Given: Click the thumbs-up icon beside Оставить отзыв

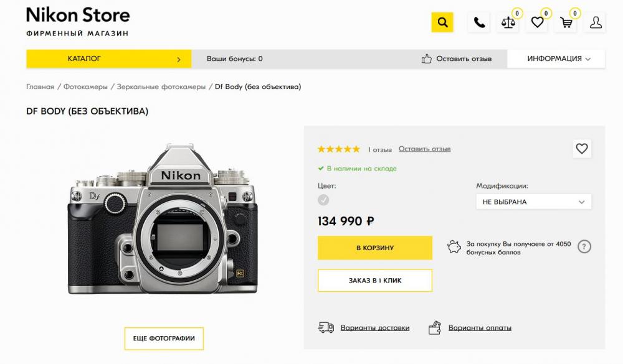Looking at the screenshot, I should tap(426, 58).
